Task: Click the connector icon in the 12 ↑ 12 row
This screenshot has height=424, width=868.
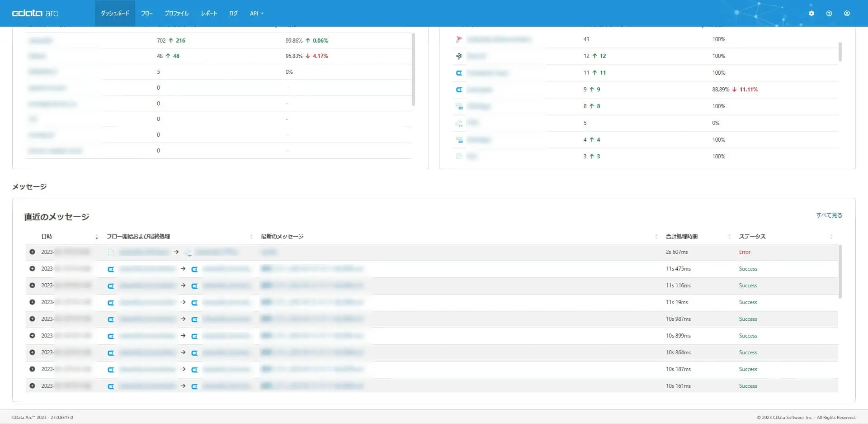Action: coord(459,56)
